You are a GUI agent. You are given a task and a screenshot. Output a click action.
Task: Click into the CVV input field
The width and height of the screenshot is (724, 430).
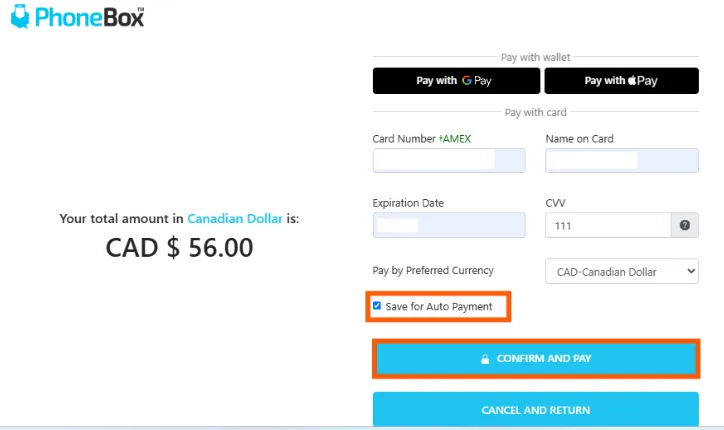(608, 226)
